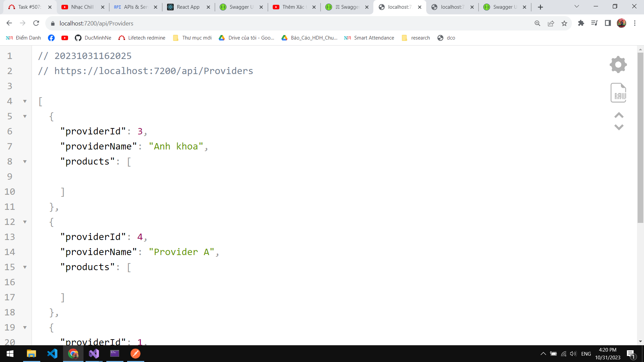Viewport: 644px width, 362px height.
Task: Open browser side panel icon
Action: pyautogui.click(x=607, y=23)
